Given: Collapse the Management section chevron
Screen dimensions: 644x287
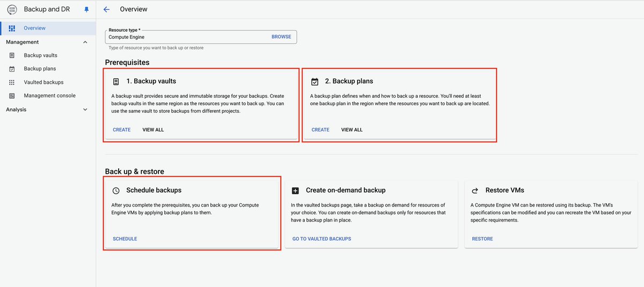Looking at the screenshot, I should [x=85, y=42].
